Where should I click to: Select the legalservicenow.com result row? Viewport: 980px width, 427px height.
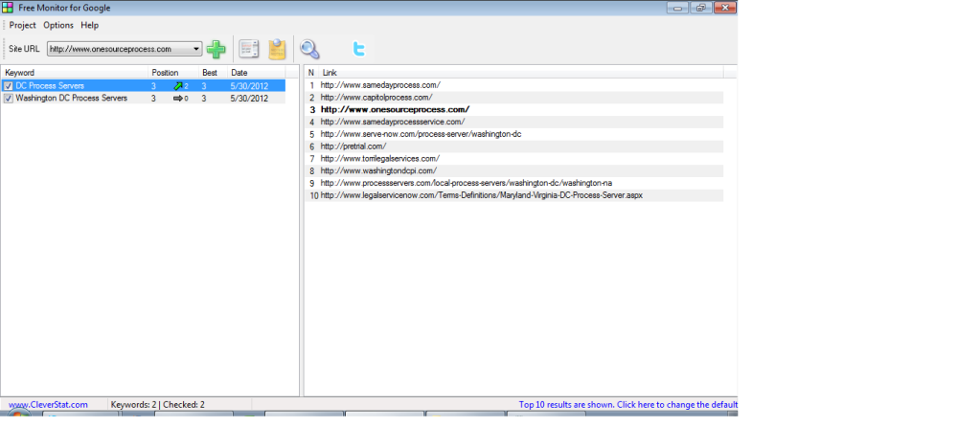point(513,195)
